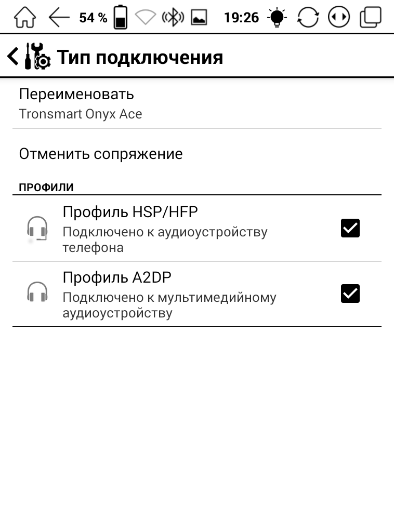Tap the Home icon in status bar
394x532 pixels.
[24, 18]
